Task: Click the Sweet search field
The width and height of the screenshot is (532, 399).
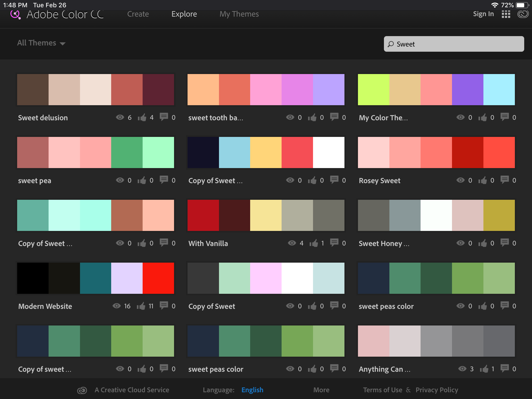Action: pos(454,44)
